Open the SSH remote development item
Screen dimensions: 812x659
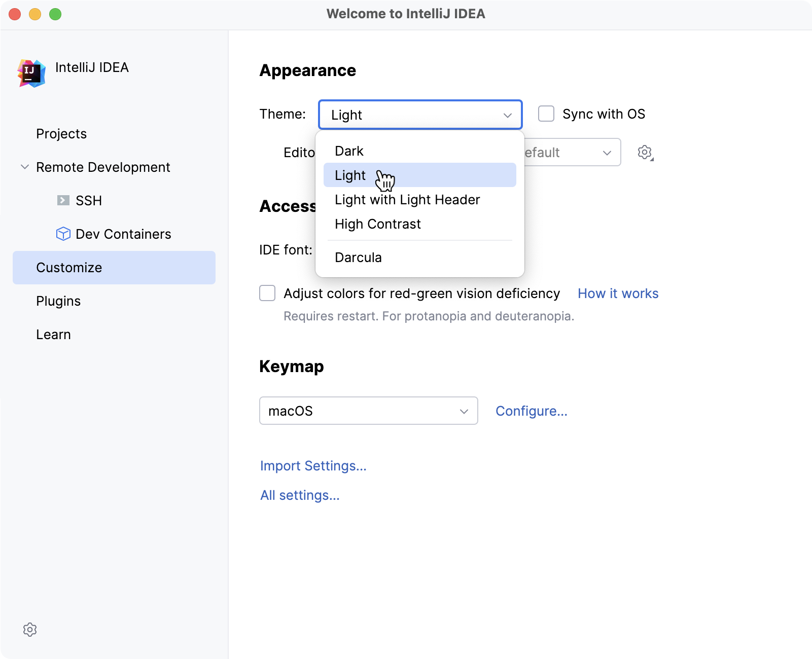[114, 201]
